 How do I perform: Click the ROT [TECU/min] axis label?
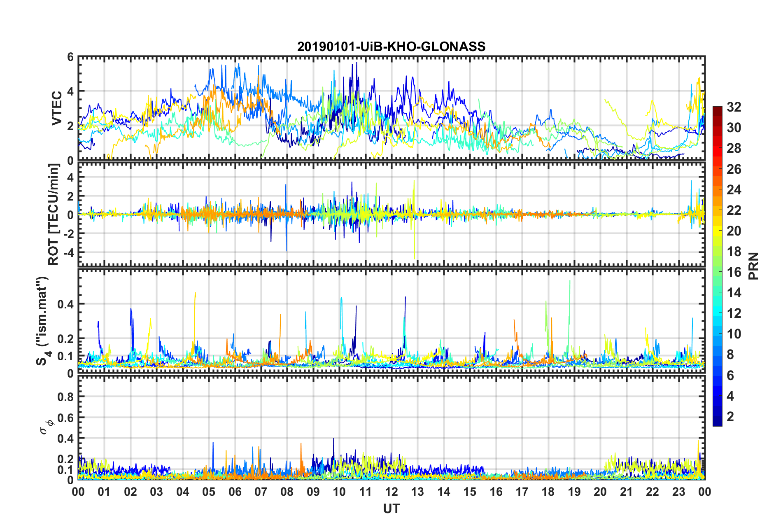pos(54,215)
